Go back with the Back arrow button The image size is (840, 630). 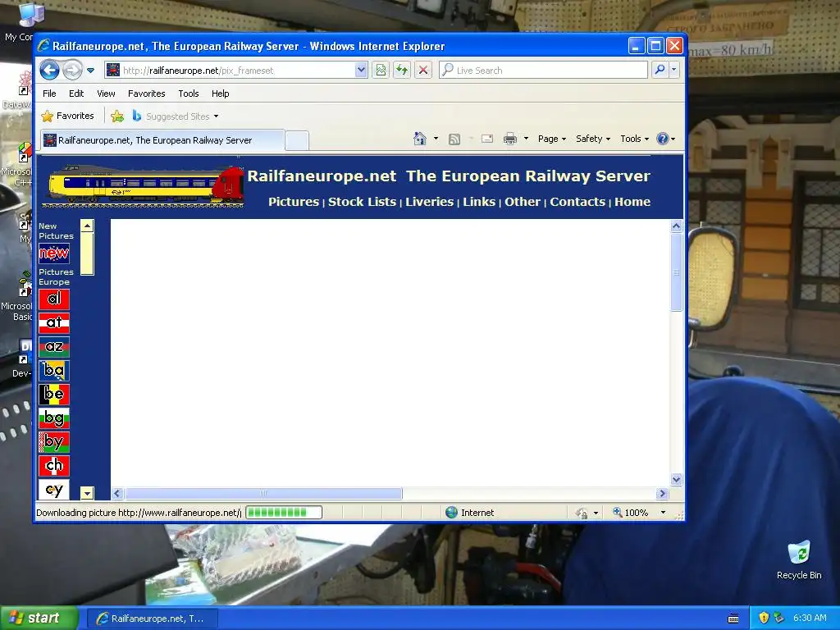click(49, 70)
